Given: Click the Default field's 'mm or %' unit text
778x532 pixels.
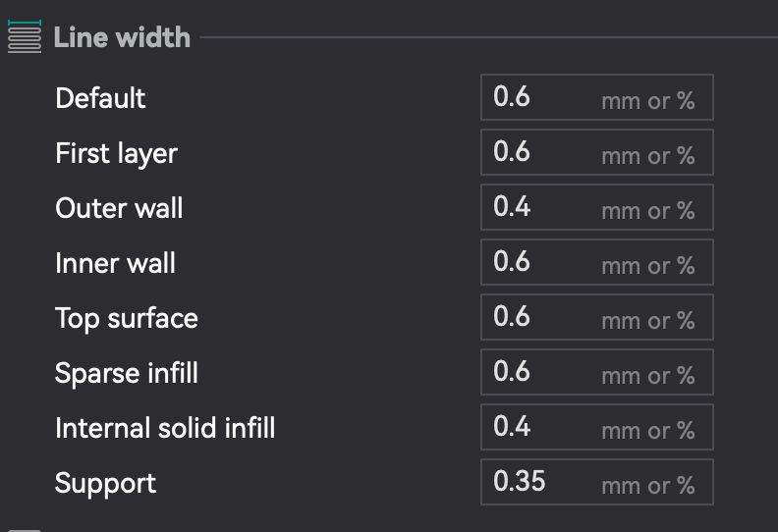Looking at the screenshot, I should pyautogui.click(x=647, y=99).
